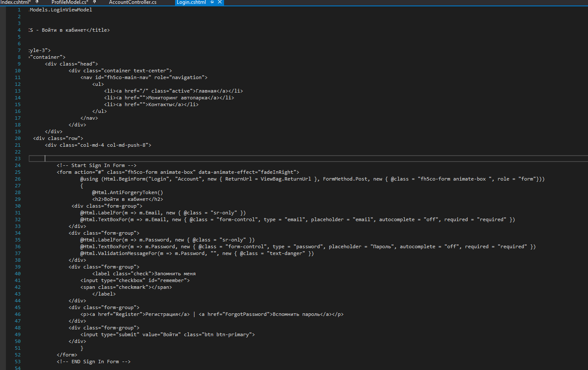Click the closing </ul> tag on line 16
The height and width of the screenshot is (370, 588).
coord(100,111)
